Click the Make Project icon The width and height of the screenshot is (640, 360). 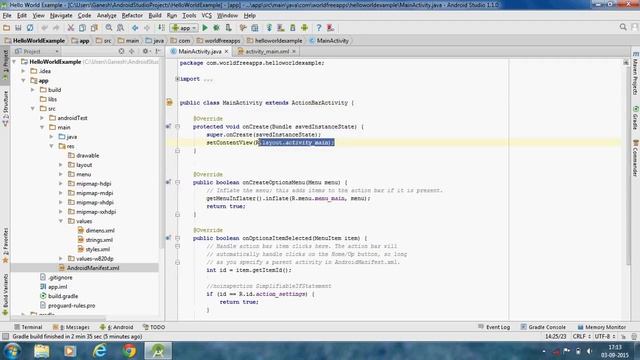click(161, 28)
